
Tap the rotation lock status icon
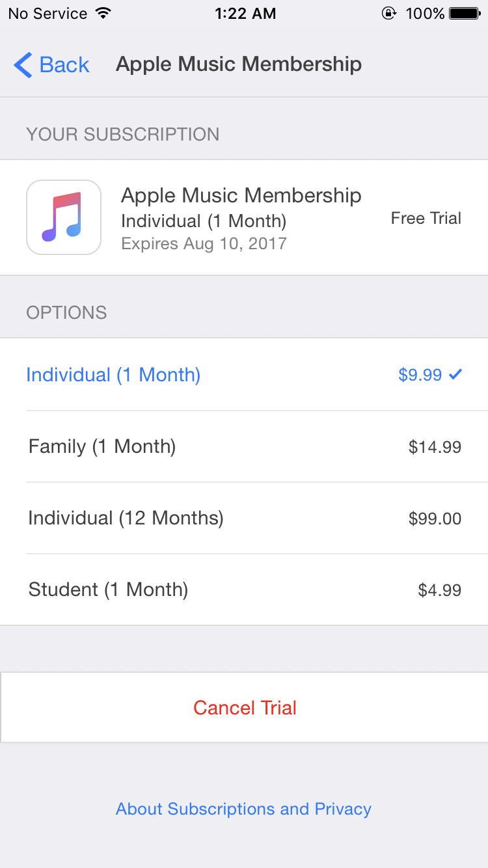(x=389, y=13)
